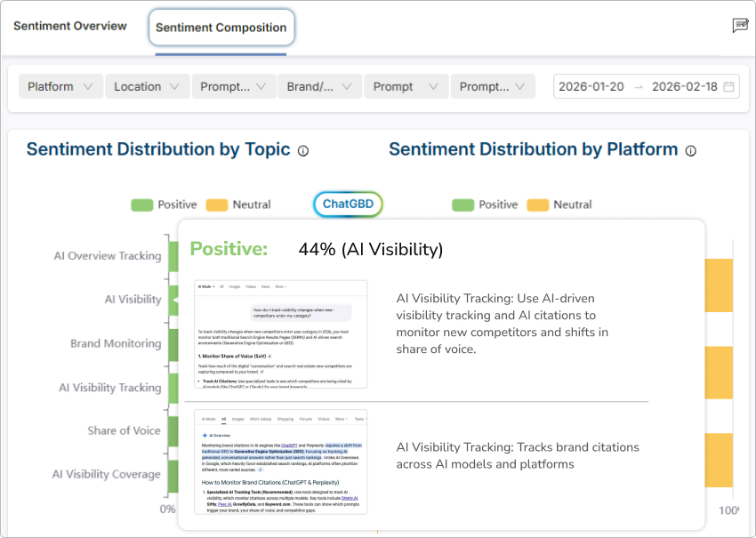Click green bar for AI Visibility Coverage
Viewport: 756px width, 538px height.
coord(172,475)
